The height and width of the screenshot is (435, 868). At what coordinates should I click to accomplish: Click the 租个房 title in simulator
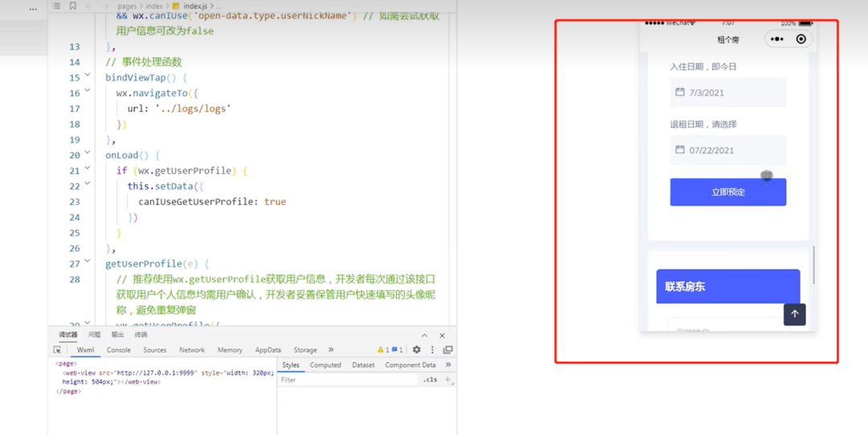(728, 39)
